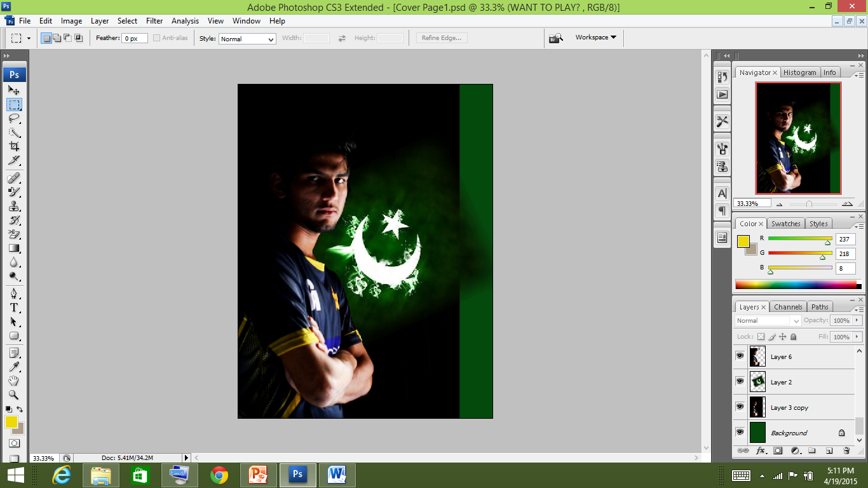Viewport: 868px width, 488px height.
Task: Select the Hand tool
Action: [14, 381]
